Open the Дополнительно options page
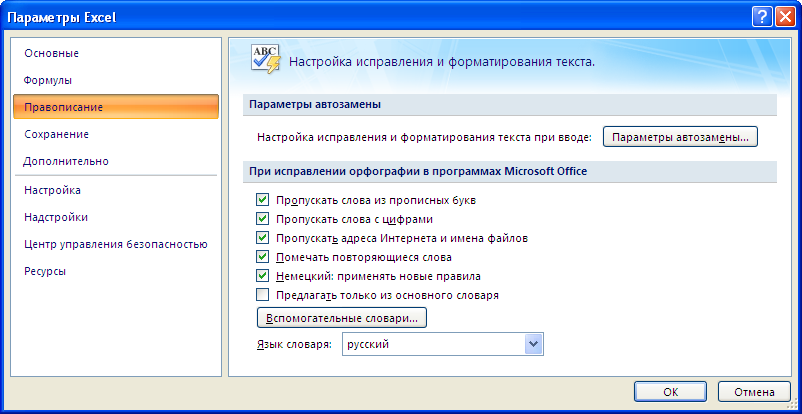The height and width of the screenshot is (414, 802). click(x=66, y=161)
